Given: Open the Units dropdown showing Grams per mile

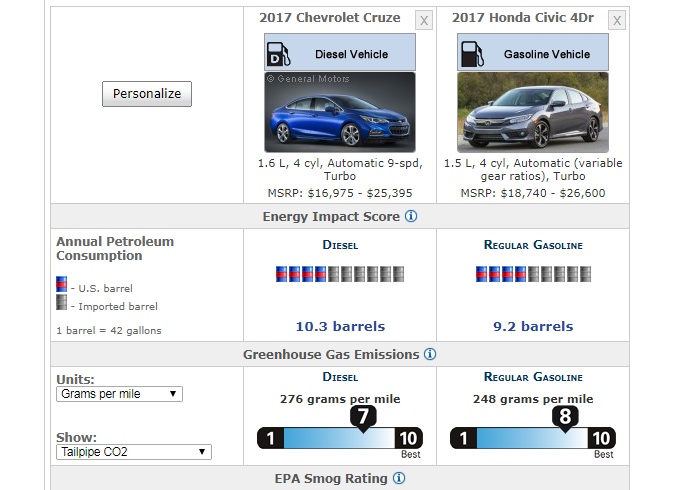Looking at the screenshot, I should 119,394.
